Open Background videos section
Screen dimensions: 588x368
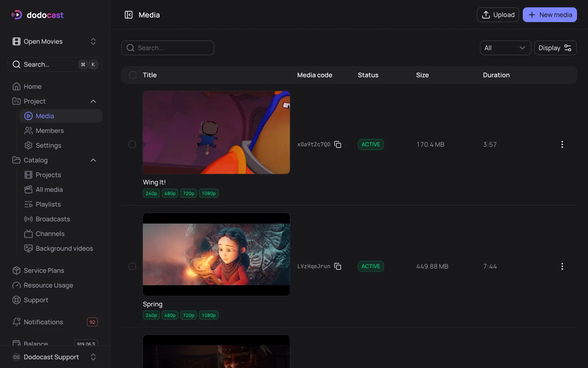coord(61,248)
